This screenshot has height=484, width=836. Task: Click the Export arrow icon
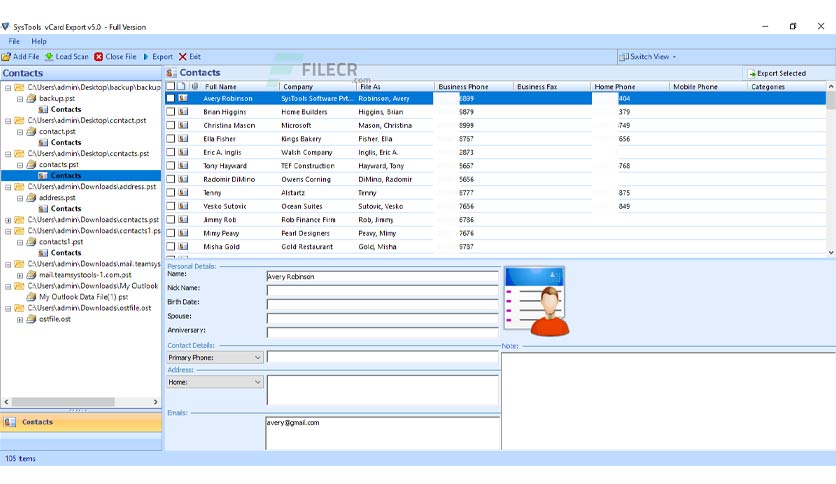point(146,57)
